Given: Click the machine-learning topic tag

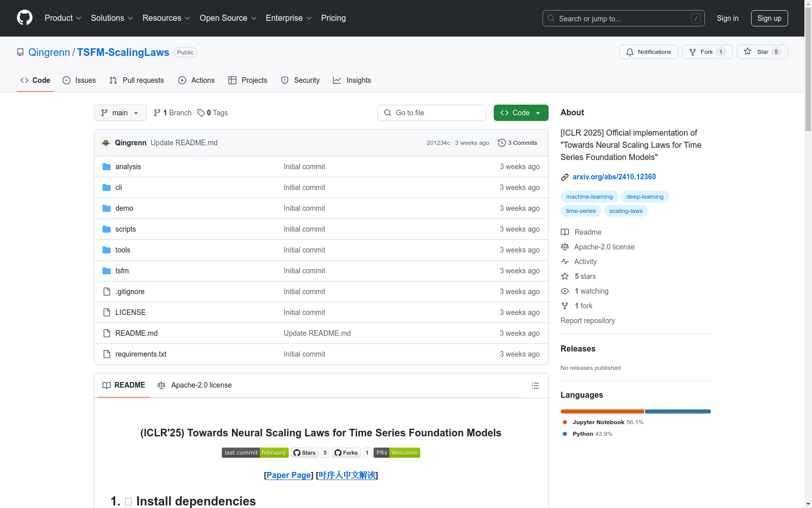Looking at the screenshot, I should [x=589, y=197].
